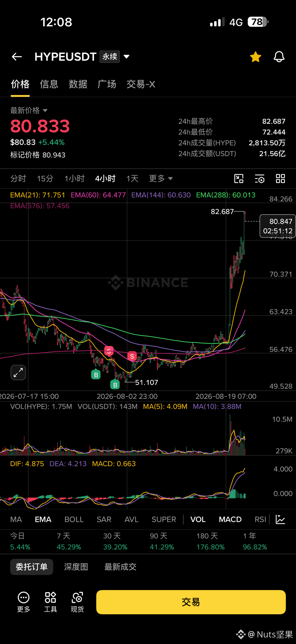Tap the 7 天 45.29% performance entry
The image size is (296, 644).
point(69,541)
